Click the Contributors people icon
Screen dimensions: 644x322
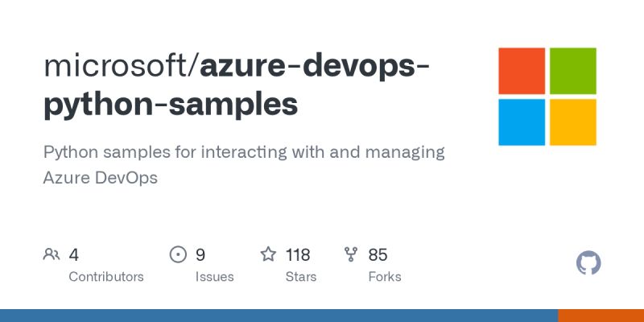coord(52,255)
